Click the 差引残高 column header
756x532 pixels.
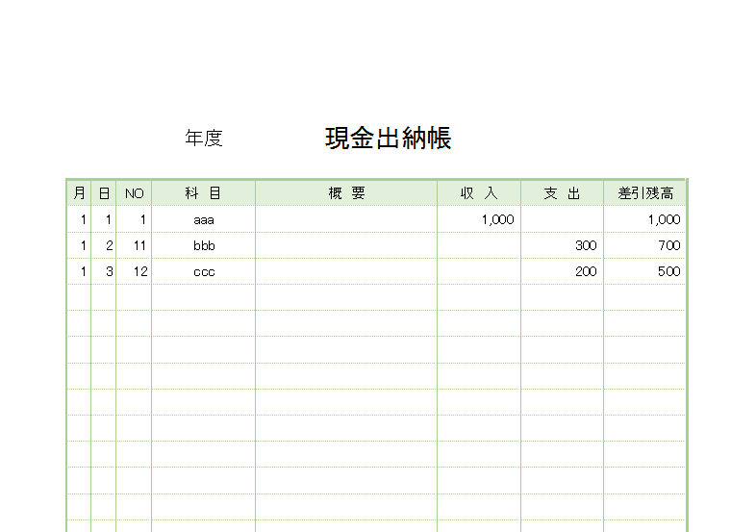tap(645, 193)
